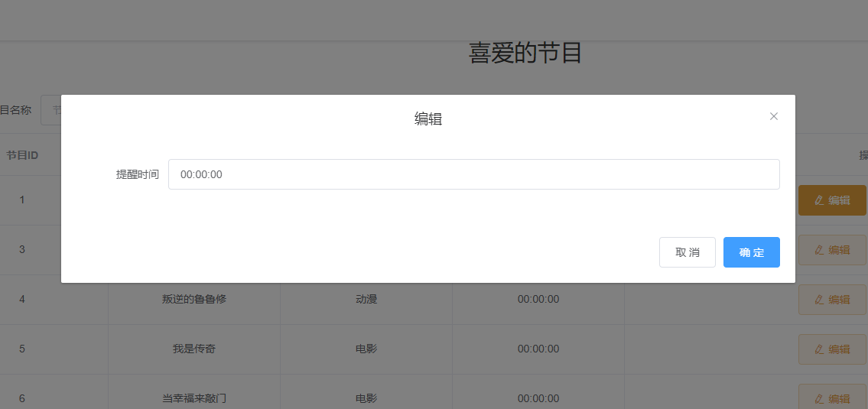The width and height of the screenshot is (868, 409).
Task: Click the 编辑 button for 我是传奇
Action: click(x=832, y=349)
